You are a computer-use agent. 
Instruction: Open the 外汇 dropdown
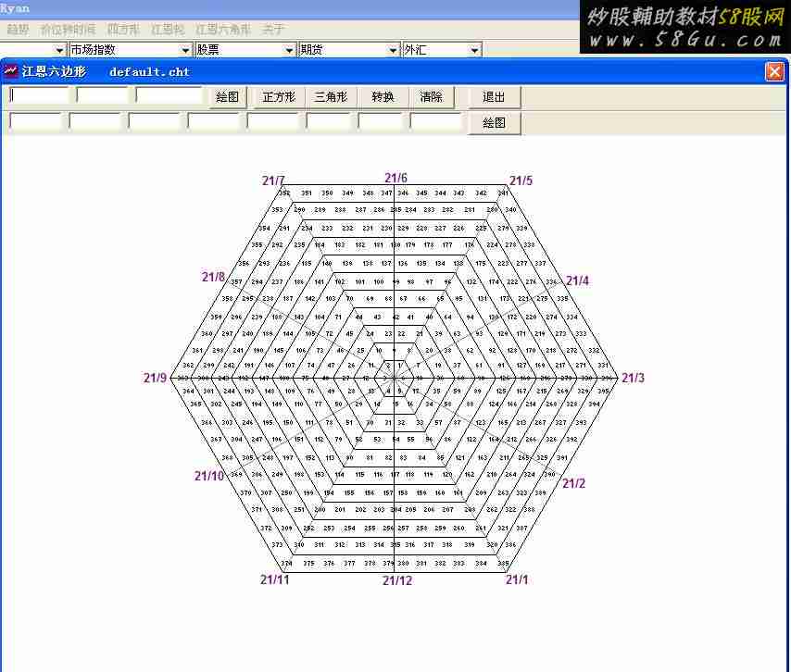tap(474, 50)
